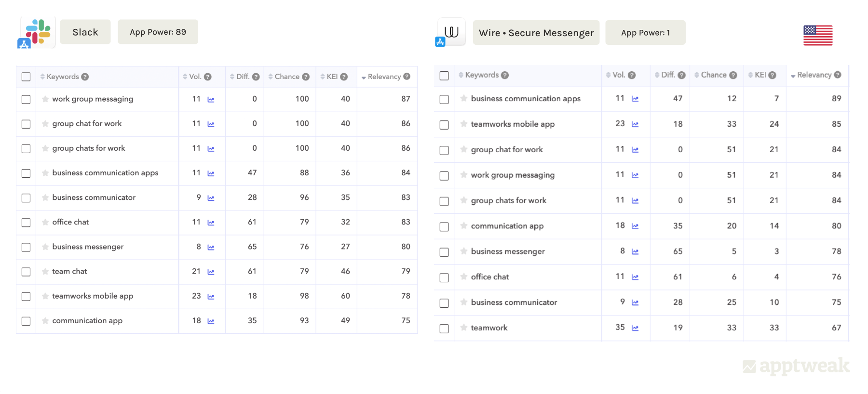Tick the checkbox for 'teamwork' keyword
The height and width of the screenshot is (394, 868).
tap(444, 328)
